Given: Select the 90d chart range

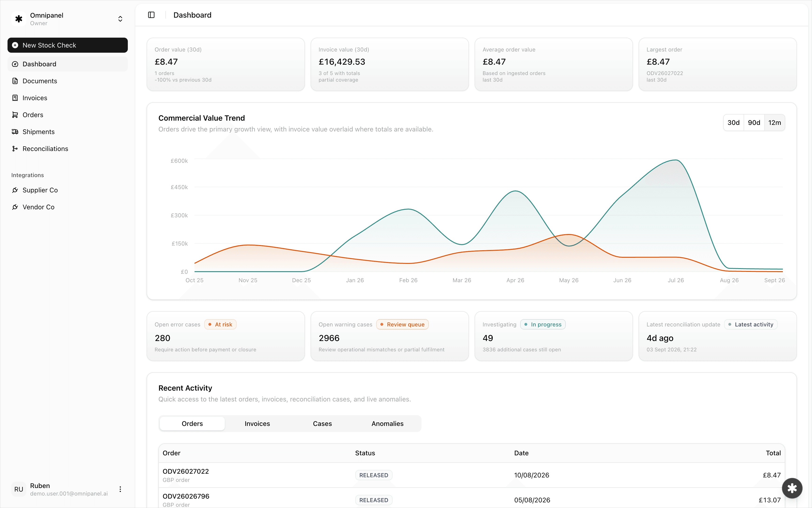Looking at the screenshot, I should pos(754,123).
